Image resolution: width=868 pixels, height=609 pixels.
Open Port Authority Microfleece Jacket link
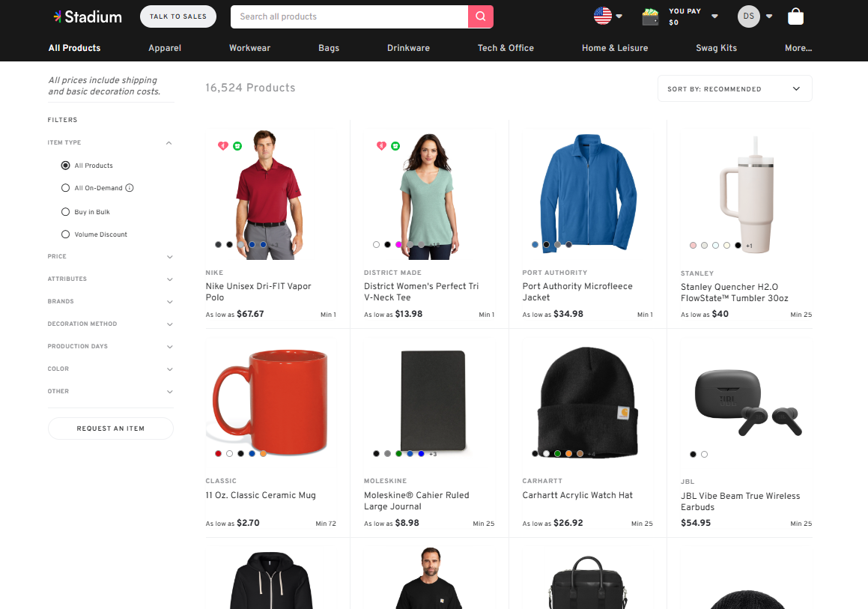point(577,292)
